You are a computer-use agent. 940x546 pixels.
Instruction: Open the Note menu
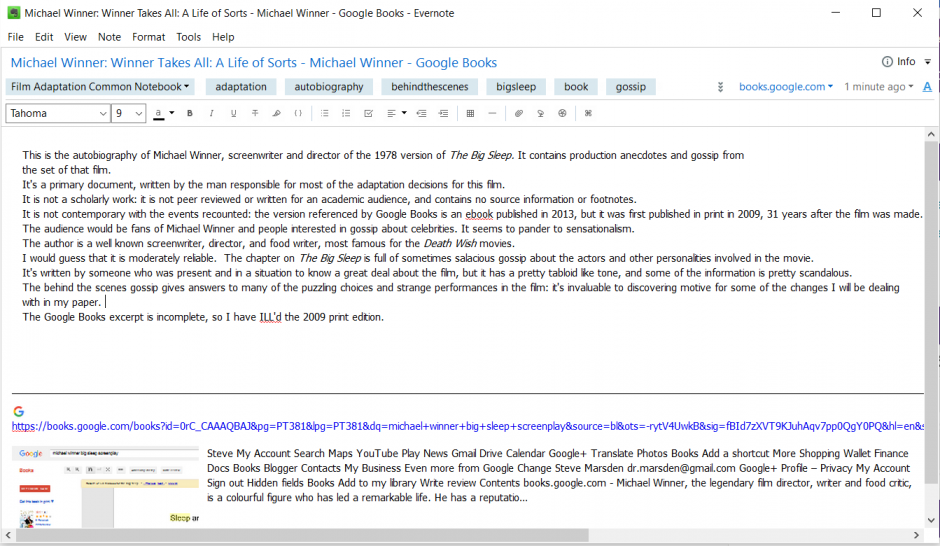click(x=109, y=37)
